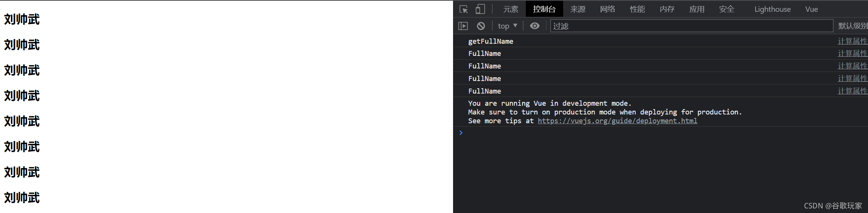Image resolution: width=868 pixels, height=213 pixels.
Task: Open the top context dropdown
Action: tap(508, 26)
